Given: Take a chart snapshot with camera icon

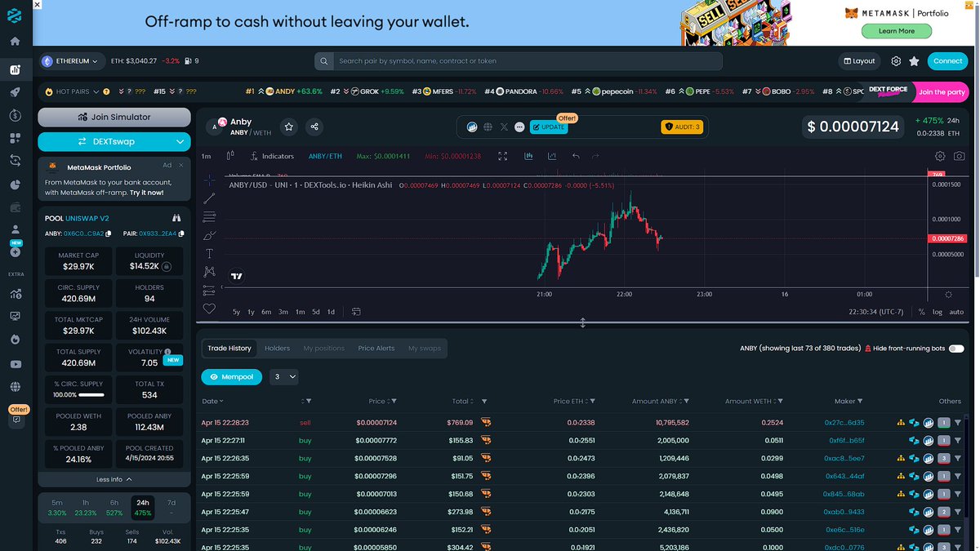Looking at the screenshot, I should click(x=959, y=156).
